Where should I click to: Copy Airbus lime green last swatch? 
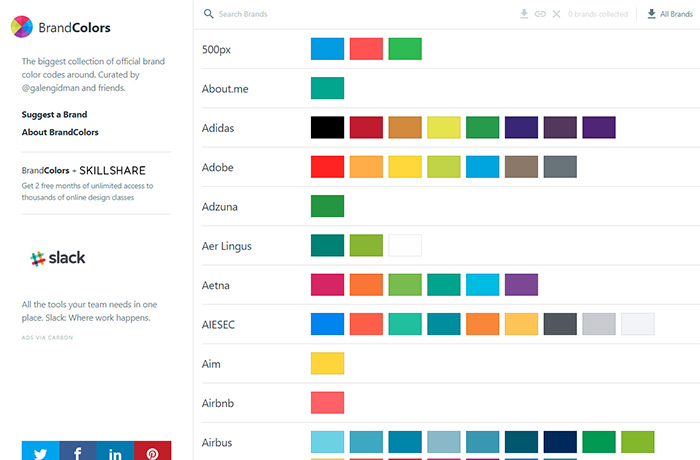638,442
